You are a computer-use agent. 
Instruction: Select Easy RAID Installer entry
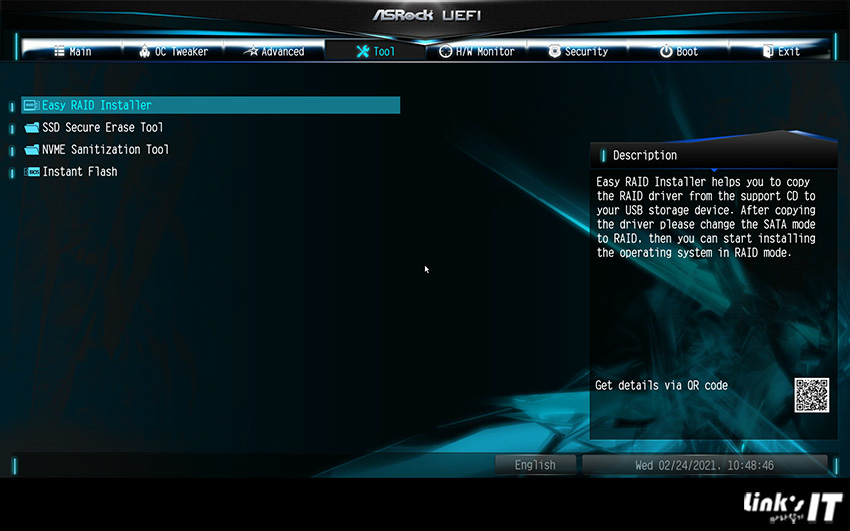210,105
